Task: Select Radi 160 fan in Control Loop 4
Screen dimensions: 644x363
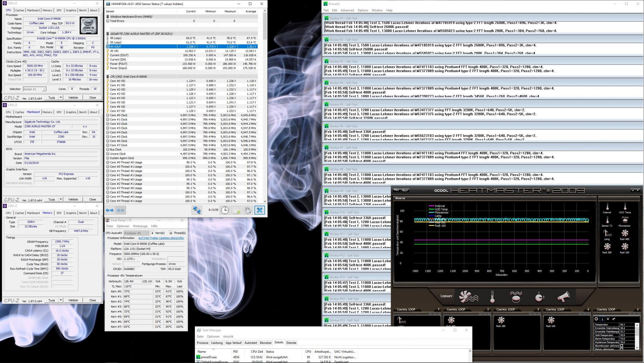Action: [551, 320]
